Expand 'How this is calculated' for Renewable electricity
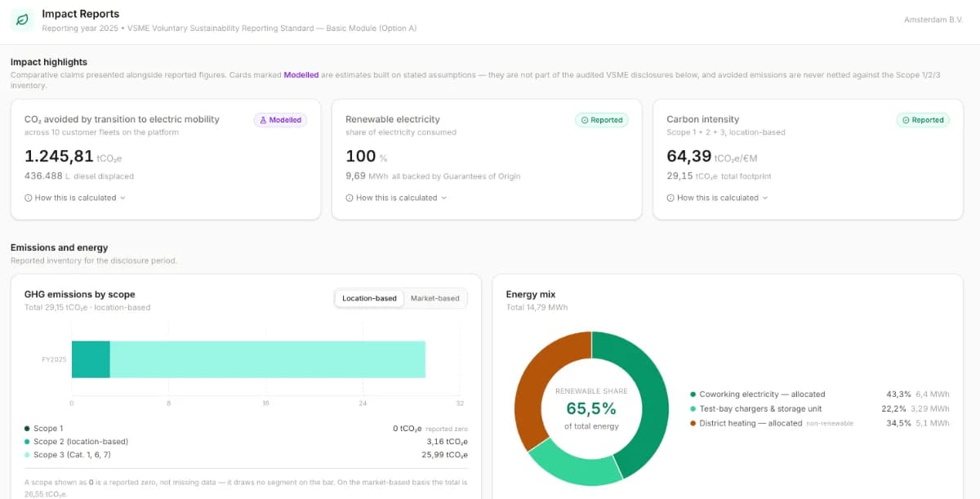980x499 pixels. 396,198
